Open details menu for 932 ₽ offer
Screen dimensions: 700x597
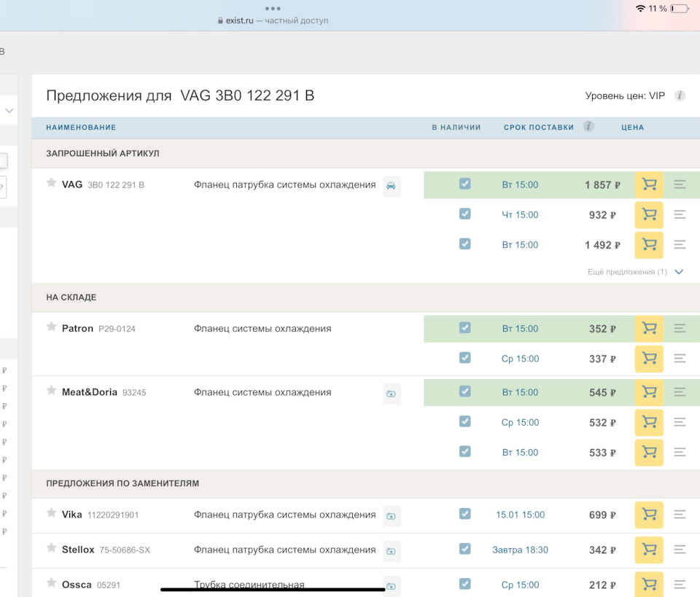pos(680,214)
